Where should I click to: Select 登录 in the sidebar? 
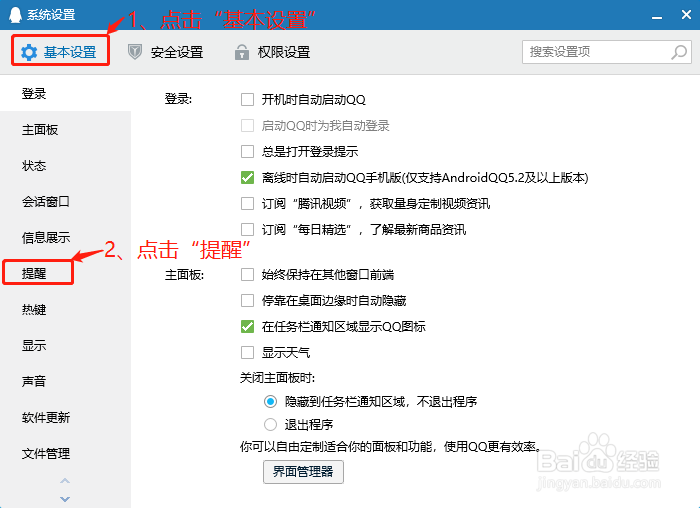(x=65, y=93)
